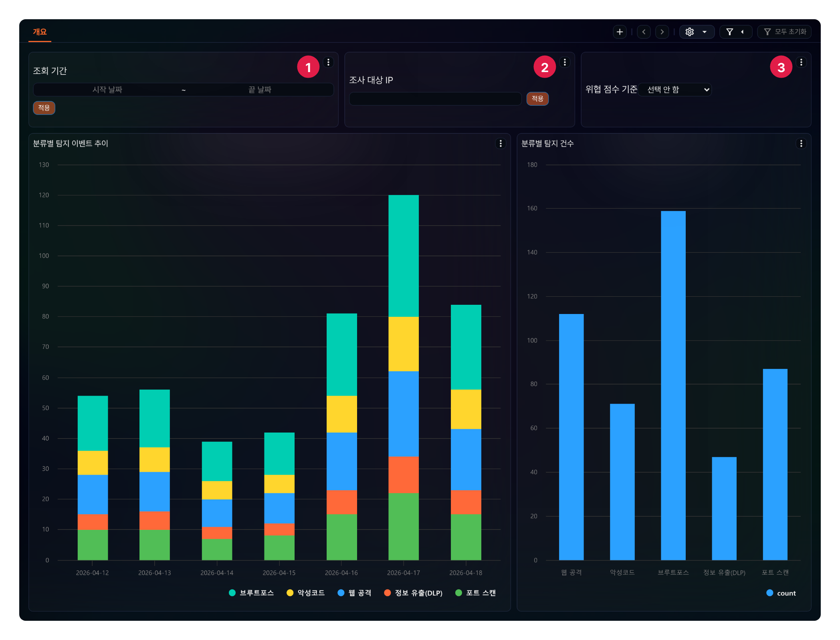Click the 2026-04-18 x-axis date label
This screenshot has width=840, height=640.
coord(466,573)
